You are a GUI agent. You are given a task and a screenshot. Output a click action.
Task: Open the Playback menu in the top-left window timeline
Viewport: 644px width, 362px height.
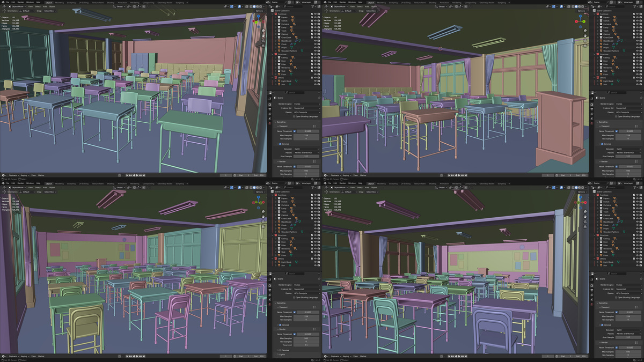(13, 175)
